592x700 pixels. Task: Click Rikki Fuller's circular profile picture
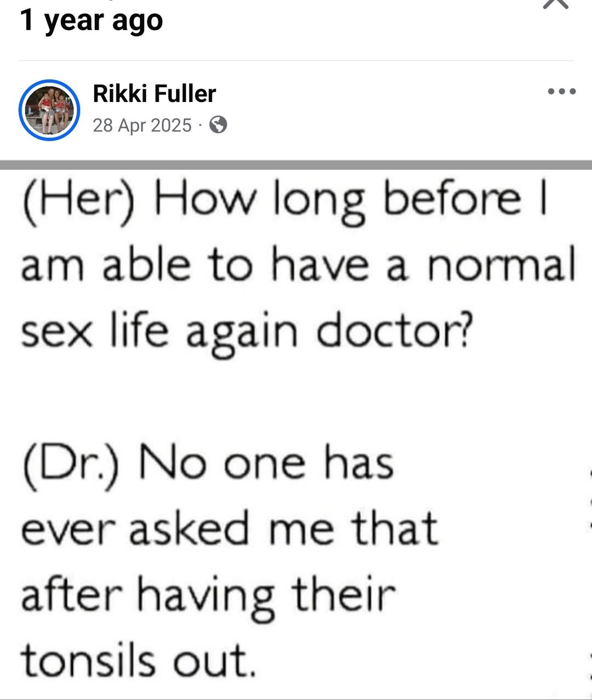[49, 111]
